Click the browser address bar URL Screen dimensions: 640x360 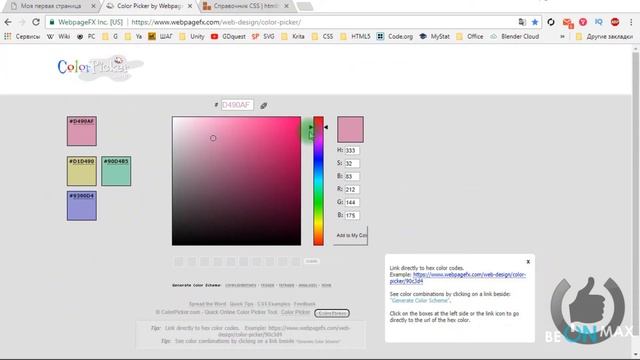click(216, 22)
